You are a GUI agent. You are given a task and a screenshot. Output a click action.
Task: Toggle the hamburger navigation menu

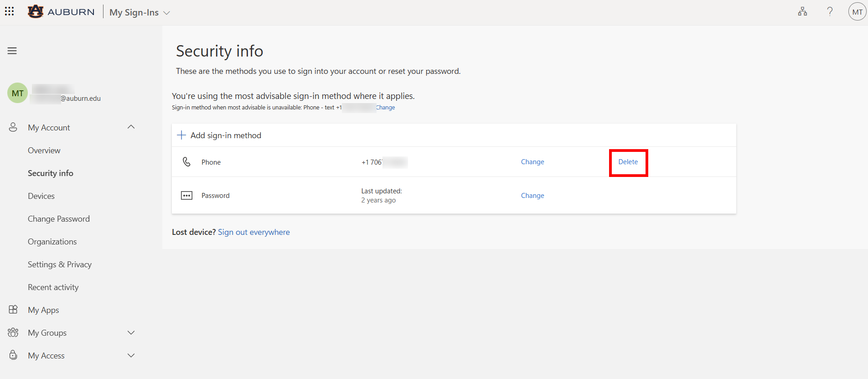[x=12, y=51]
